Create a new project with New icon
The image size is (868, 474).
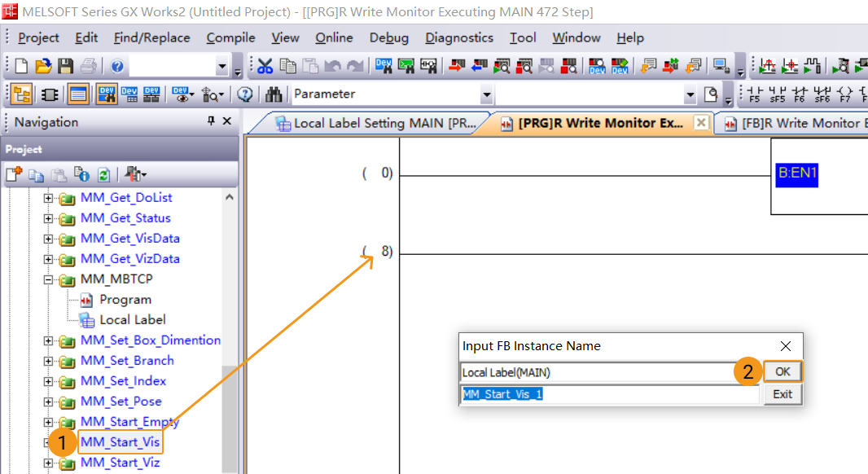point(21,66)
